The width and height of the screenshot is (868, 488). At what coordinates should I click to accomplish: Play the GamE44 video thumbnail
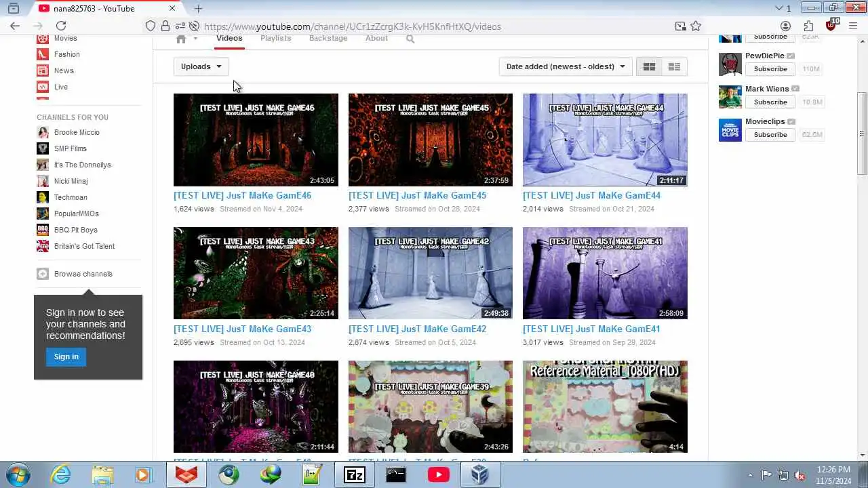point(605,140)
